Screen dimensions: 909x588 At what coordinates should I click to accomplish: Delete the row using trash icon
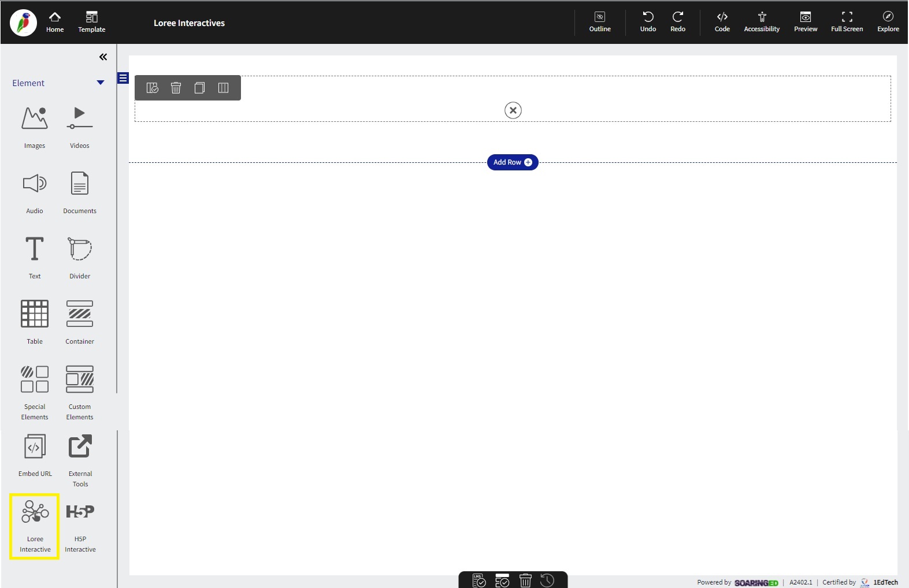click(176, 88)
